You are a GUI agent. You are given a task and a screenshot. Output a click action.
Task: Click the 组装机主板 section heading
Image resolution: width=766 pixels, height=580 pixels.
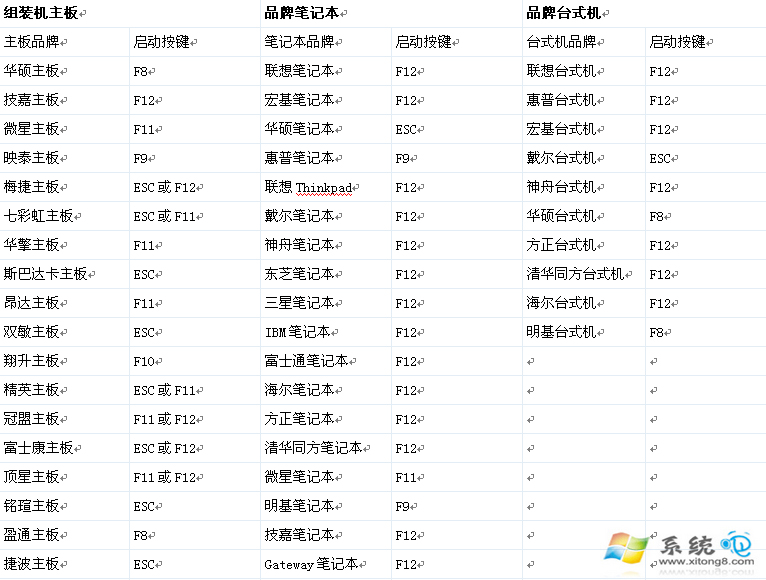click(41, 13)
